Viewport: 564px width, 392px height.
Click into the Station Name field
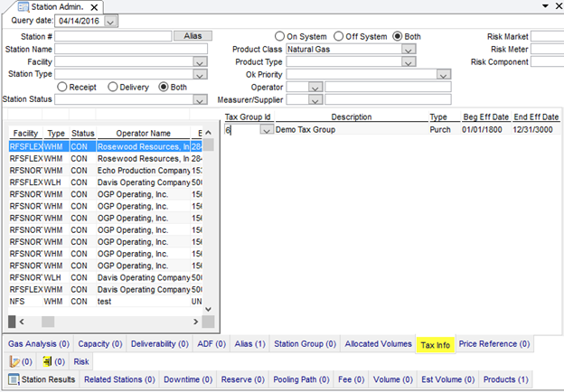pos(131,49)
